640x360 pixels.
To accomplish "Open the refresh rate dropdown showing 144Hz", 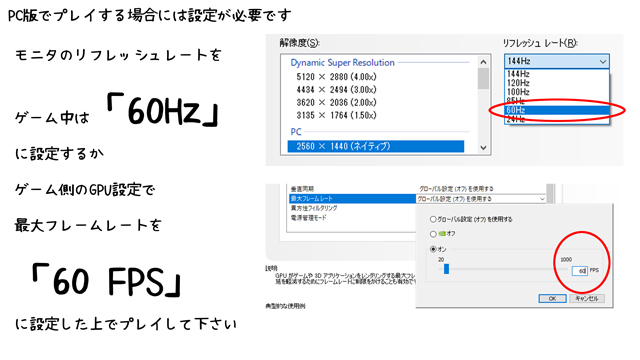I will pos(557,61).
